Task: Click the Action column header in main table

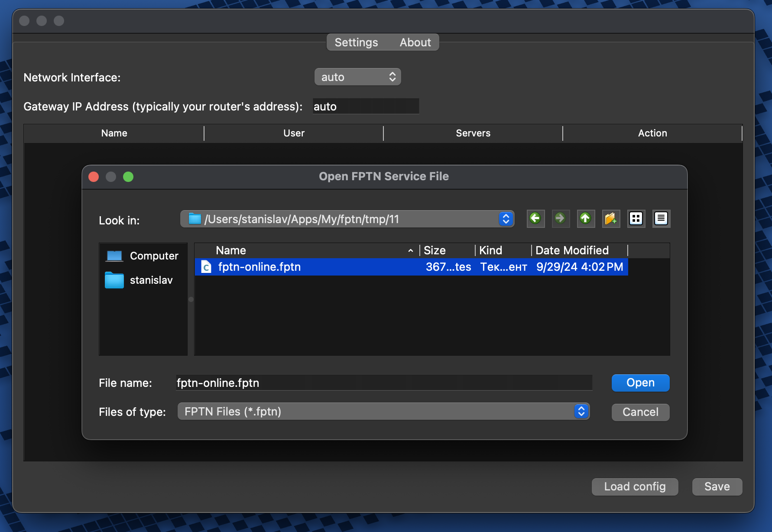Action: point(652,133)
